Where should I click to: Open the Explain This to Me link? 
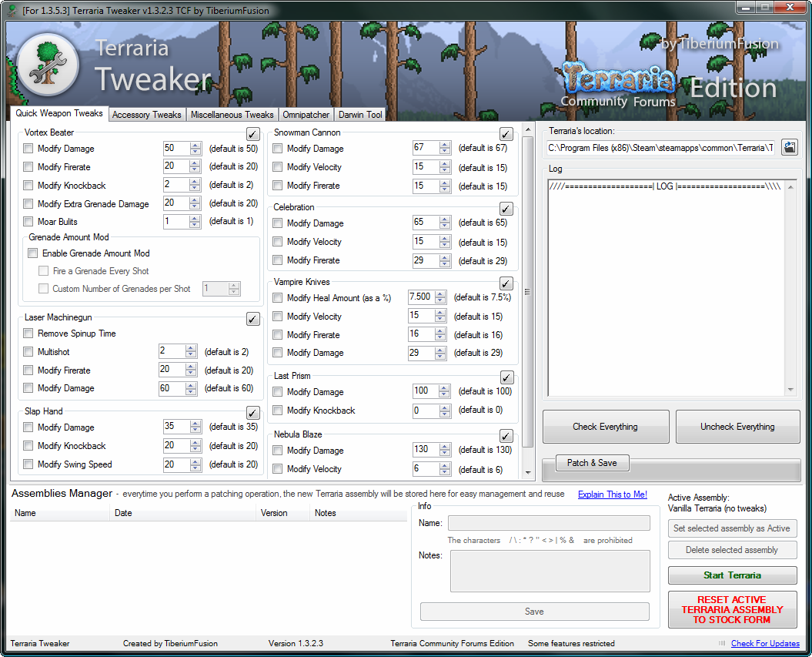click(x=613, y=494)
